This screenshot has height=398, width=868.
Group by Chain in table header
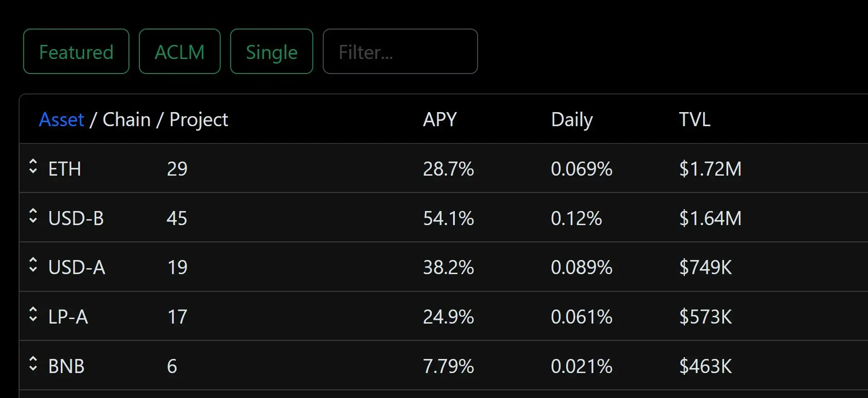click(127, 120)
